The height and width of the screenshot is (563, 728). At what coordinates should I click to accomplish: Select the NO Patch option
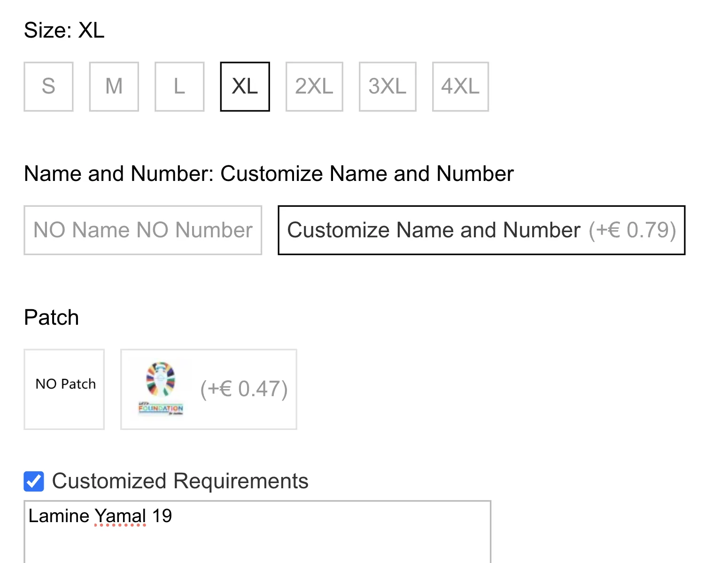tap(64, 389)
